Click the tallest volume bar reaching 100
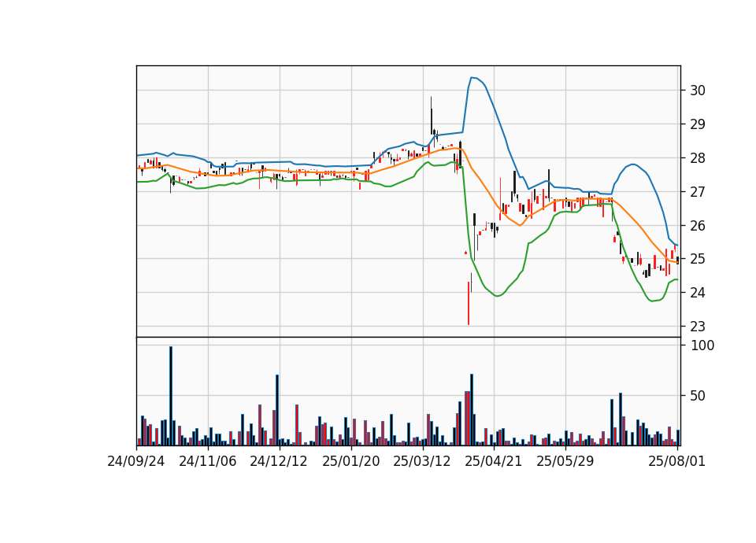This screenshot has width=756, height=543. (x=171, y=396)
